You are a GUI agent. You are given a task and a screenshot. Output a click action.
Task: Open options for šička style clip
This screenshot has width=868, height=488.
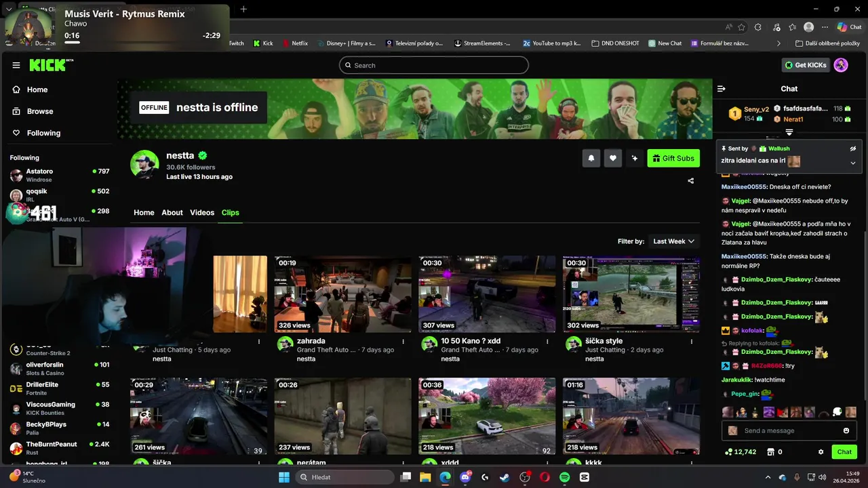coord(692,342)
